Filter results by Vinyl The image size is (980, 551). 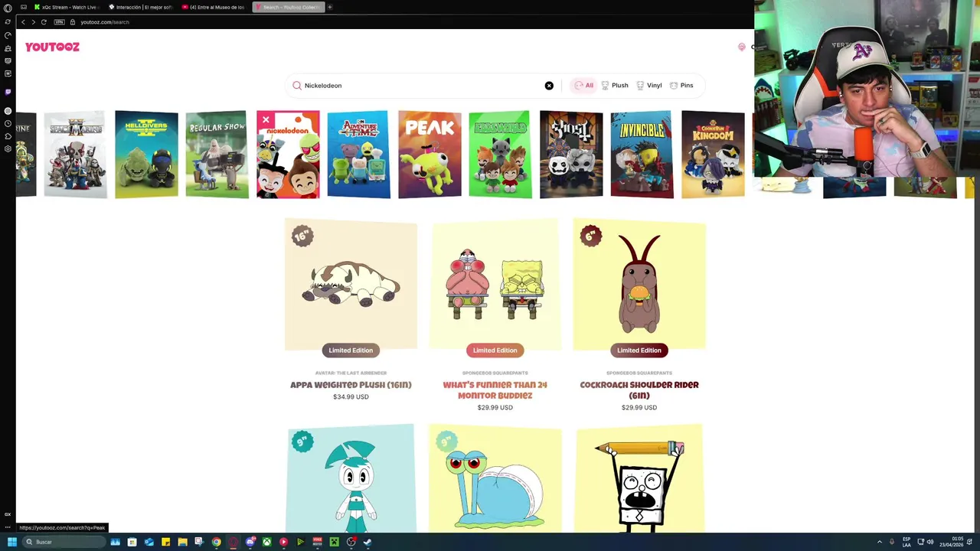point(649,86)
